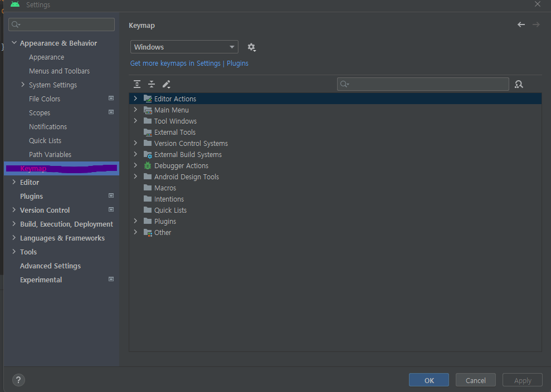Click the Edit Shortcut pencil icon
The width and height of the screenshot is (551, 392).
pyautogui.click(x=166, y=84)
